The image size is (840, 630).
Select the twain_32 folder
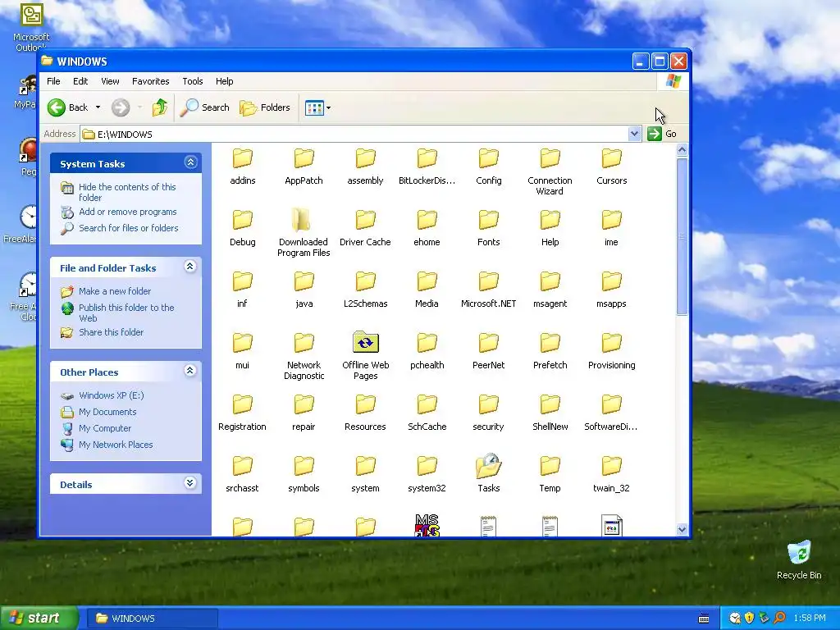point(611,474)
